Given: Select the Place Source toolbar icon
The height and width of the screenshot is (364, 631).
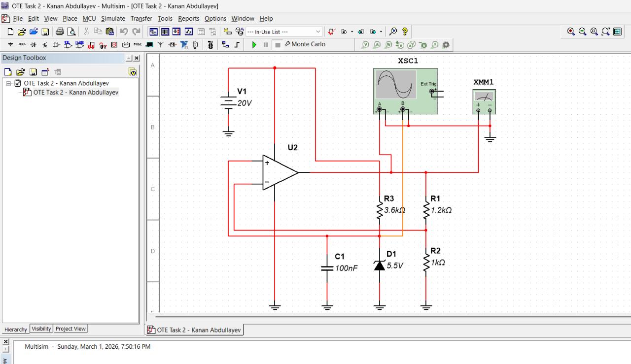Looking at the screenshot, I should pos(10,44).
